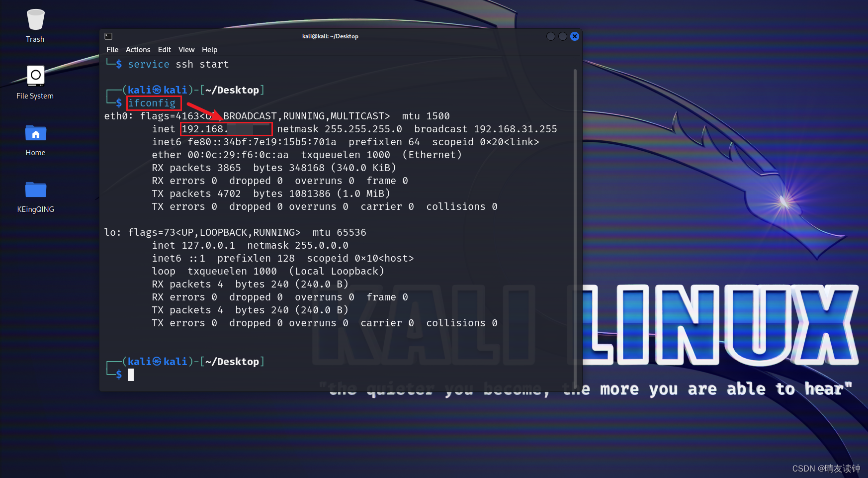The height and width of the screenshot is (478, 868).
Task: Open the Actions menu
Action: [138, 49]
